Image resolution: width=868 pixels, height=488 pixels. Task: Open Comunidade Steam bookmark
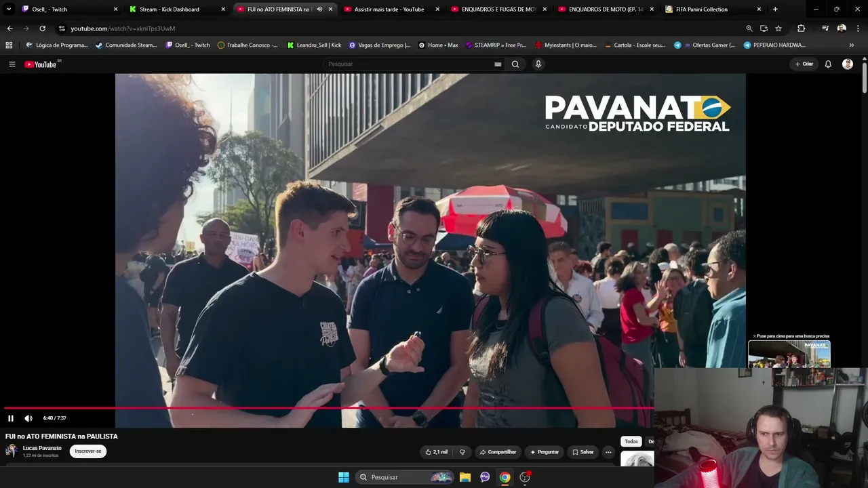[126, 45]
